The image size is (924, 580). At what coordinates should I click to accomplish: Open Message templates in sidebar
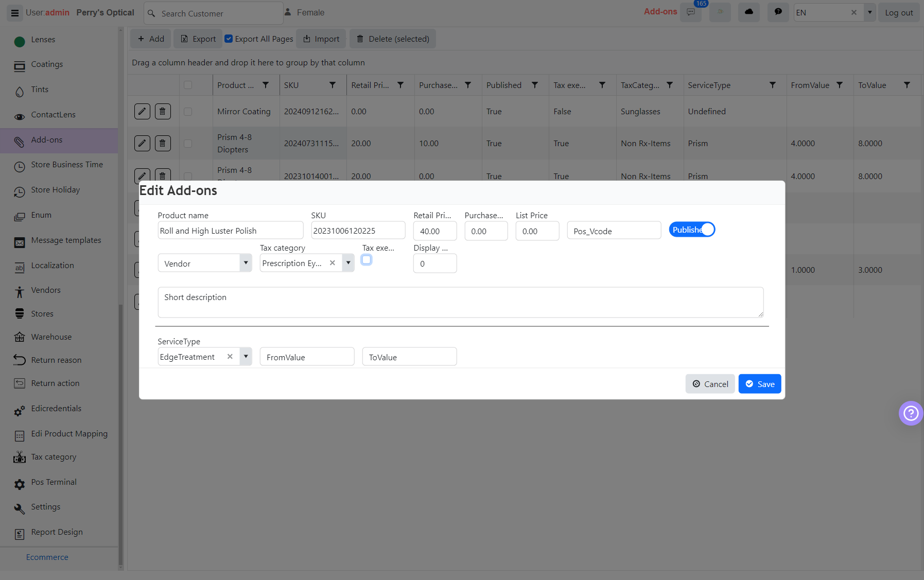point(66,240)
